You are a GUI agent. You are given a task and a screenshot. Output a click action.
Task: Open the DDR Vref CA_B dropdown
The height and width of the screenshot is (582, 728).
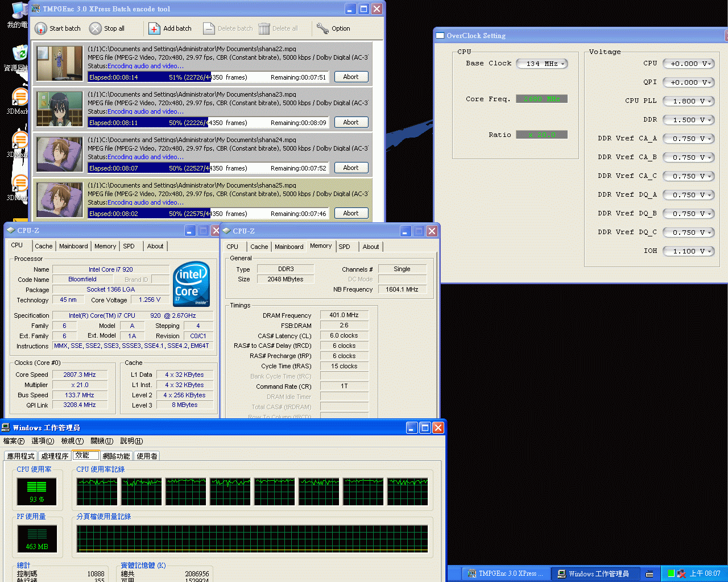point(688,157)
